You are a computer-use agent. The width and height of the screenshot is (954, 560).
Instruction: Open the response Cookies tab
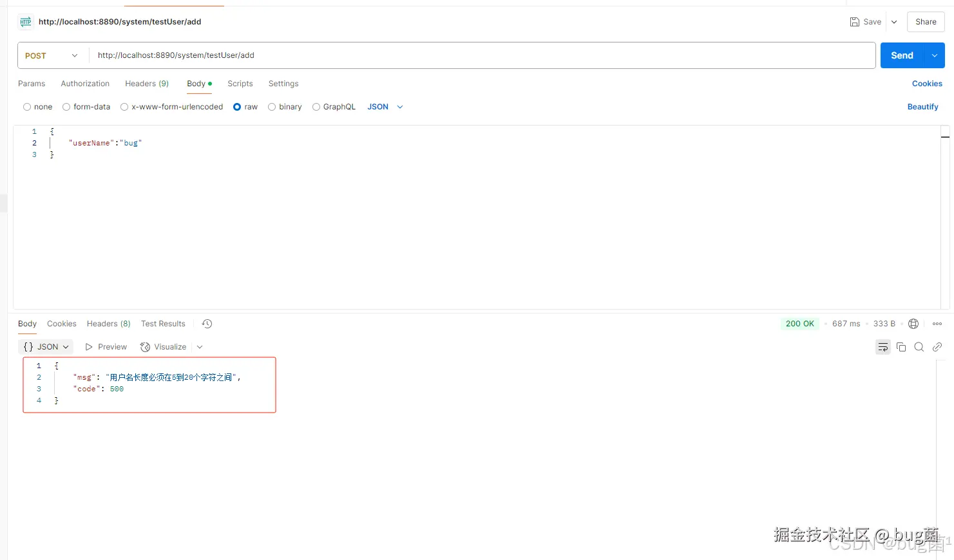[62, 324]
